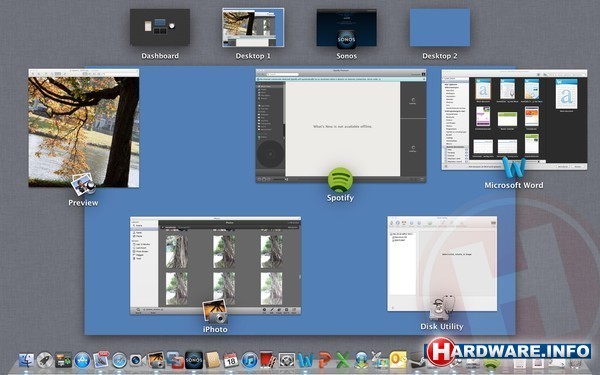The image size is (600, 375).
Task: Select the Disk Utility window thumbnail
Action: [x=442, y=264]
